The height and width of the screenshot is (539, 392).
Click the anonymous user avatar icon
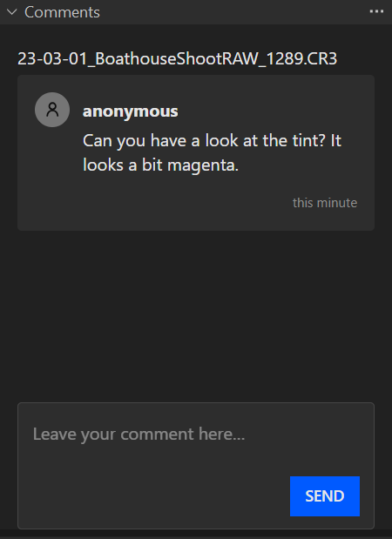(x=52, y=110)
